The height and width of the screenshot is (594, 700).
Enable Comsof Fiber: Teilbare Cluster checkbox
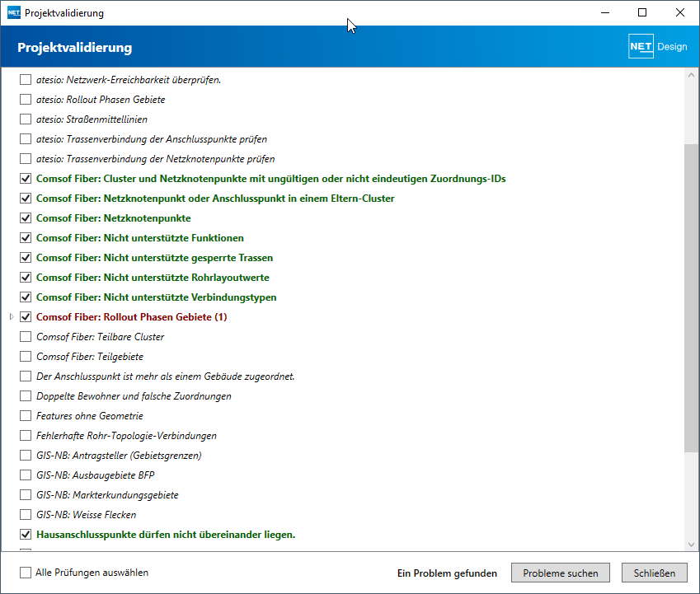(x=26, y=337)
